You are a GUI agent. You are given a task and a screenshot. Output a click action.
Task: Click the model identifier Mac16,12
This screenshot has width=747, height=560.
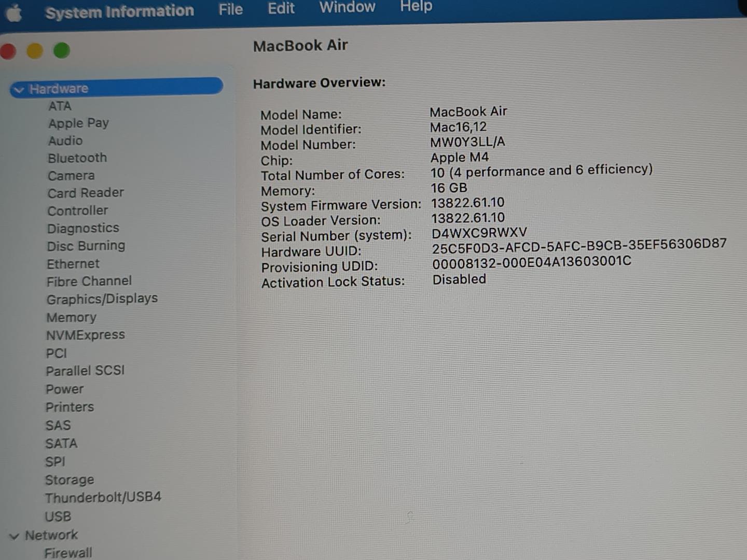click(459, 127)
